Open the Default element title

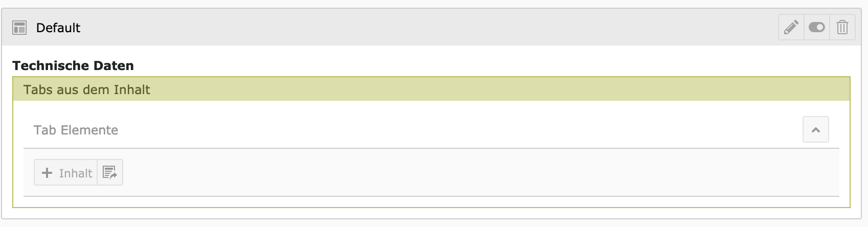click(58, 28)
